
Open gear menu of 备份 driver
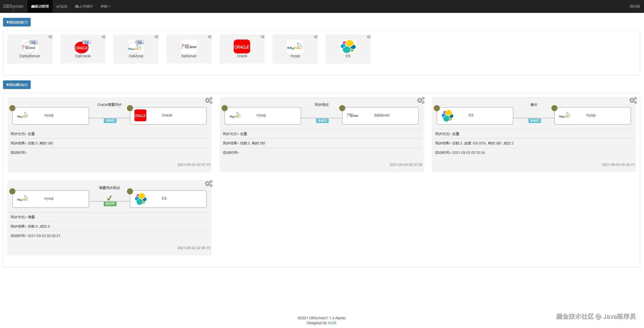click(633, 100)
